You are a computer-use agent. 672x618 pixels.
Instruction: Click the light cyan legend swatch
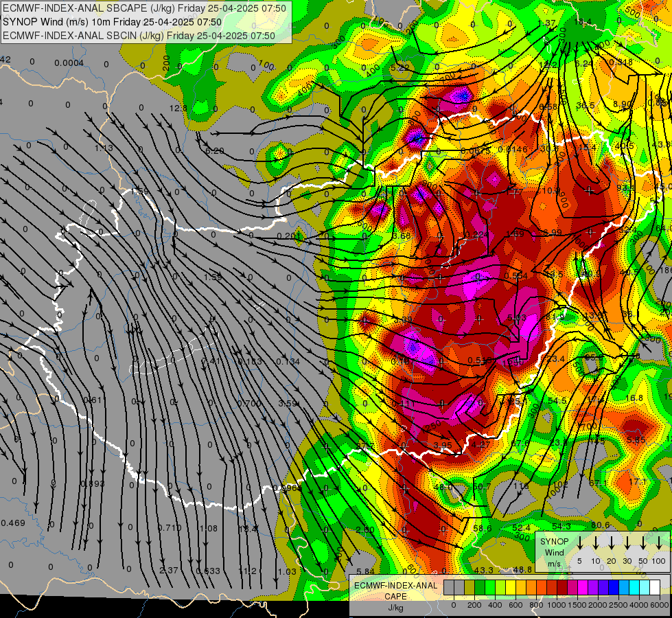tap(645, 588)
